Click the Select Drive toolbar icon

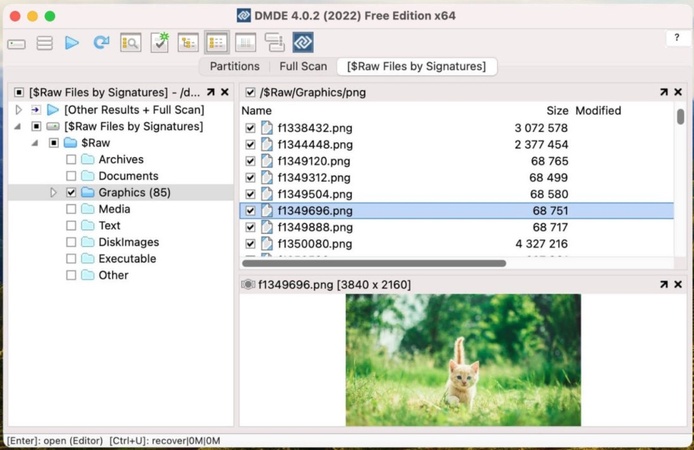click(16, 44)
